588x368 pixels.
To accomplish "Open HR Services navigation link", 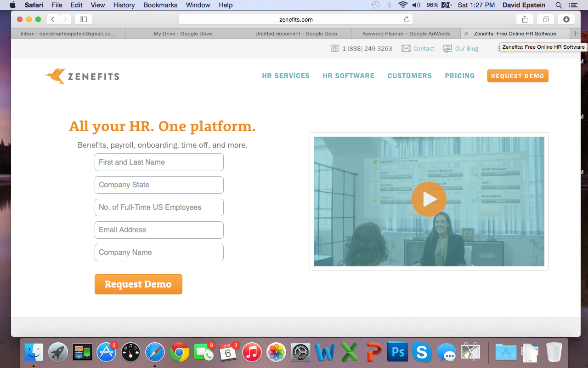I will 286,76.
